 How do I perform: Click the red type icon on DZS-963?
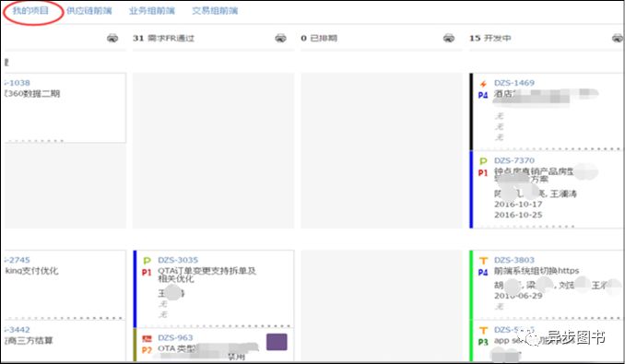tap(147, 338)
